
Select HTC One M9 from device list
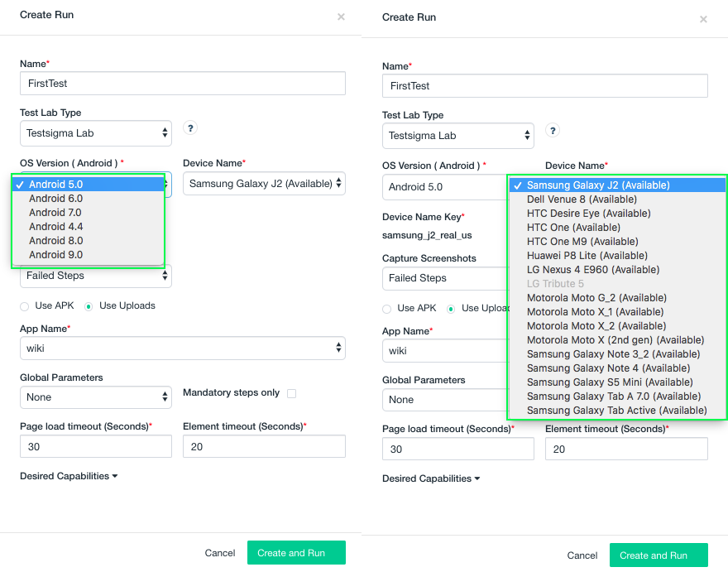pyautogui.click(x=582, y=242)
